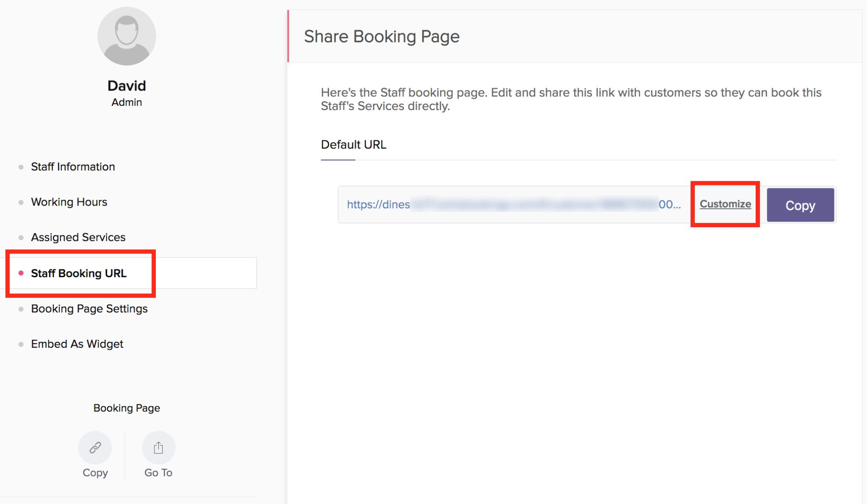Viewport: 867px width, 504px height.
Task: Switch to the Default URL tab
Action: 353,145
